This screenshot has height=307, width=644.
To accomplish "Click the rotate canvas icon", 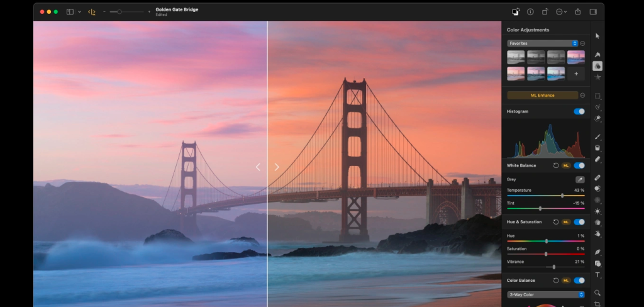I will point(545,12).
